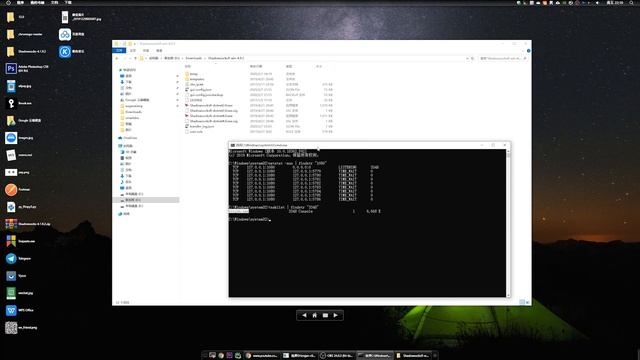This screenshot has width=640, height=360.
Task: Expand the Explorer address bar history dropdown
Action: [x=467, y=58]
